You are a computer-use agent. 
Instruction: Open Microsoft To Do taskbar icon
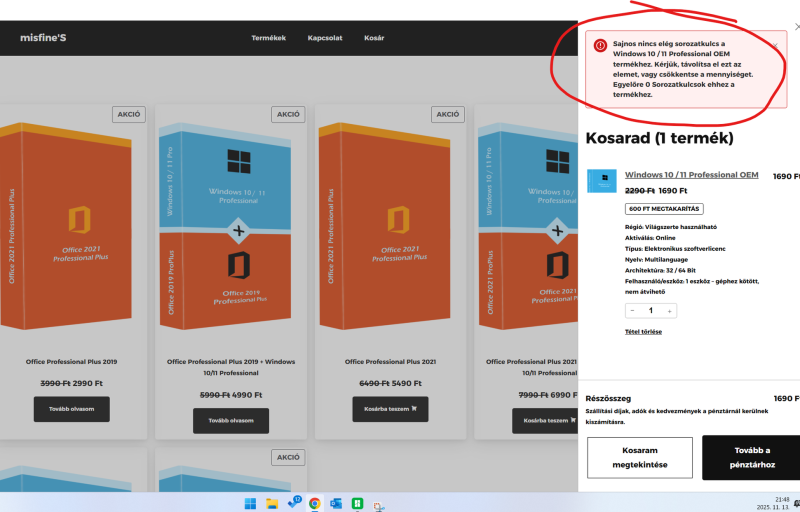(x=294, y=503)
